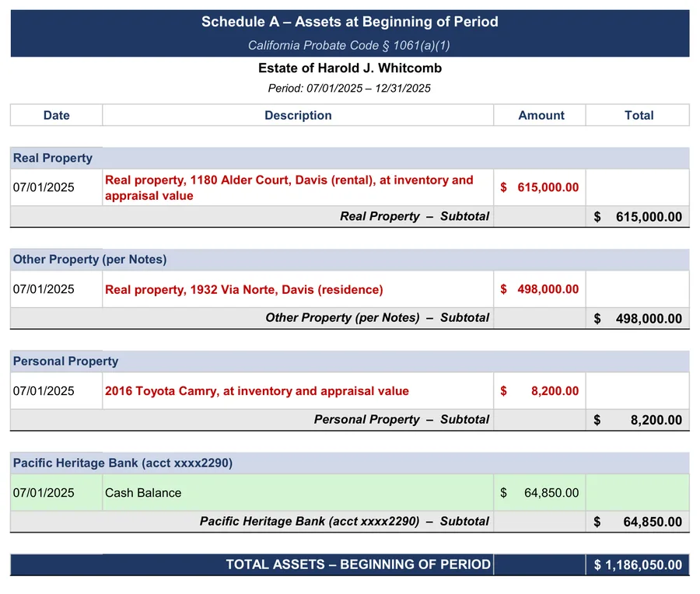This screenshot has height=594, width=700.
Task: Click the $615,000.00 red amount cell
Action: 540,187
